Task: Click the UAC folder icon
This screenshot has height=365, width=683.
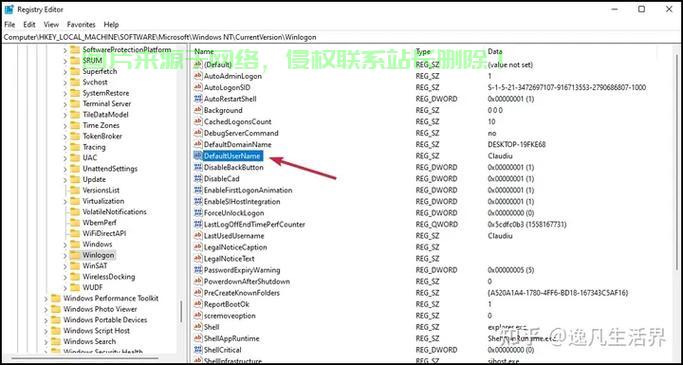Action: pyautogui.click(x=75, y=158)
